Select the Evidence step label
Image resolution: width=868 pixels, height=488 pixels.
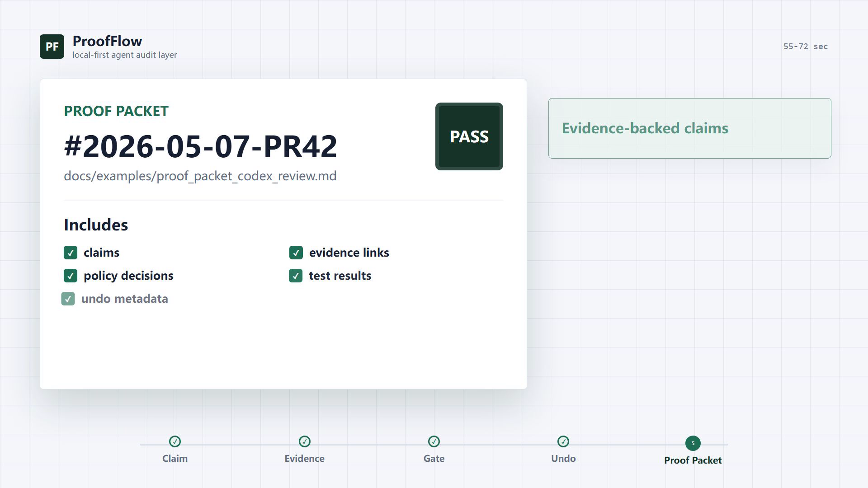pyautogui.click(x=305, y=459)
